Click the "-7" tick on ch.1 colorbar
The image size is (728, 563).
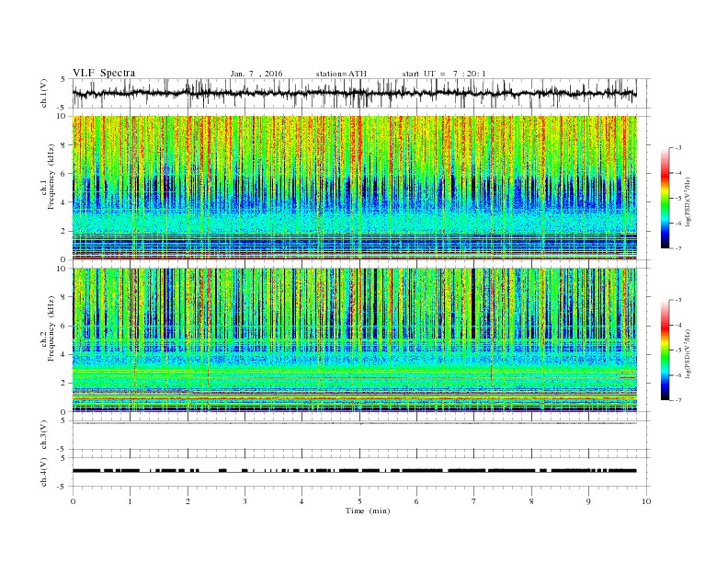click(x=677, y=248)
